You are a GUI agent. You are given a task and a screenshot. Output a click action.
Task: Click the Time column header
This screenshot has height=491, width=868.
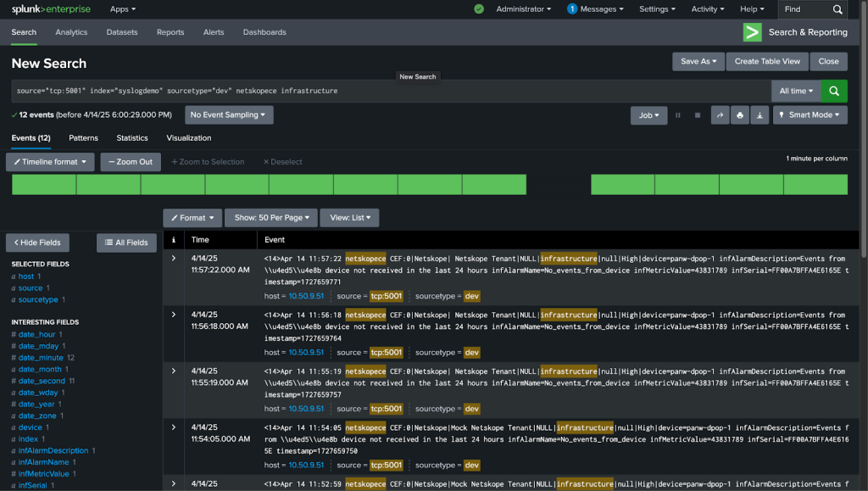point(200,240)
